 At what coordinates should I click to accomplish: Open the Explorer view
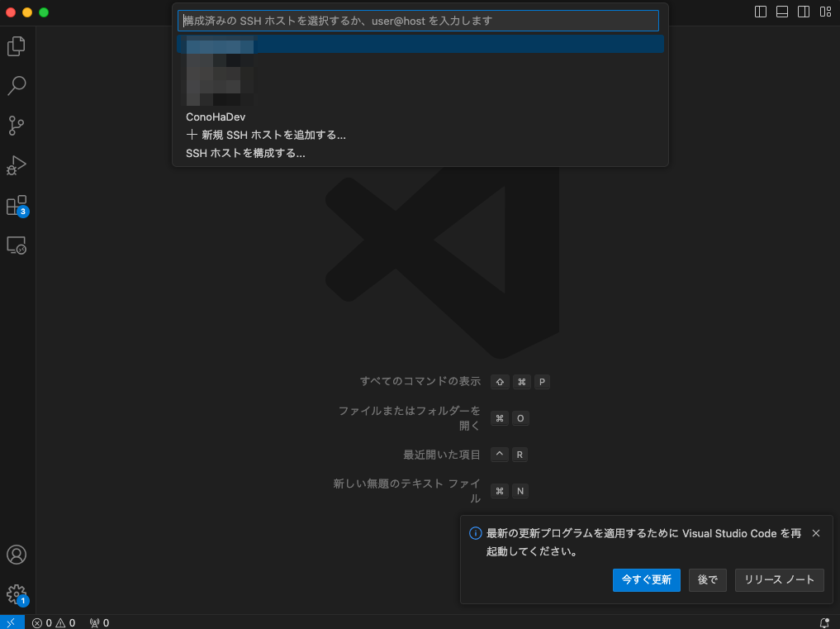[x=17, y=46]
